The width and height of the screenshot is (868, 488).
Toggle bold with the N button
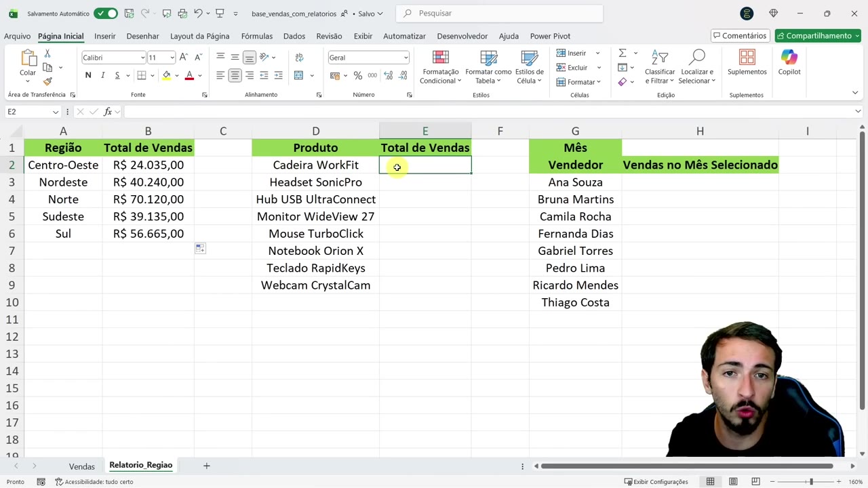click(x=88, y=75)
